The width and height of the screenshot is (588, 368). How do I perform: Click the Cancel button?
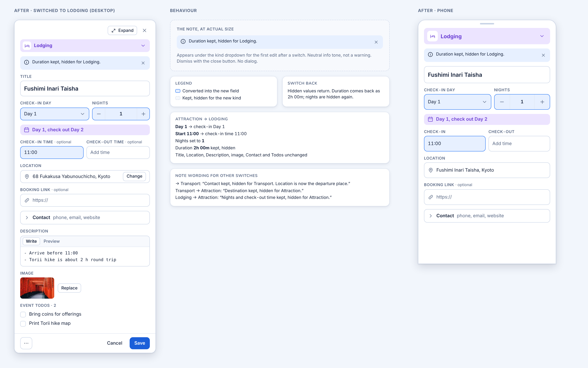tap(114, 343)
